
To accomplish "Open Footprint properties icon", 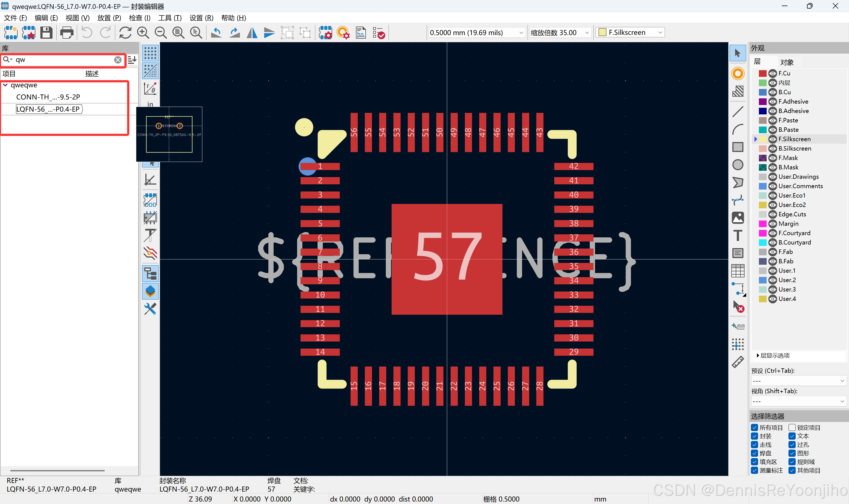I will (x=325, y=33).
